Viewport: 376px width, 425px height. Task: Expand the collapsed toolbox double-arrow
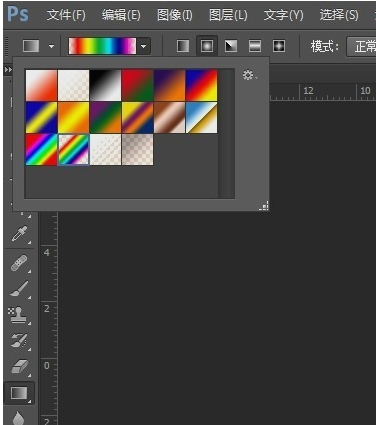(x=8, y=70)
